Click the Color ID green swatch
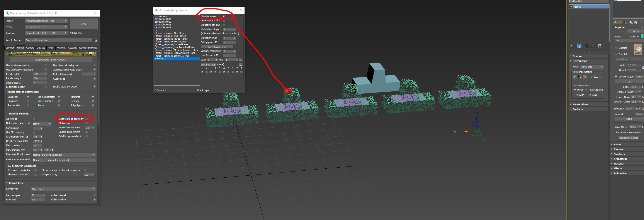644x220 pixels. pyautogui.click(x=642, y=36)
